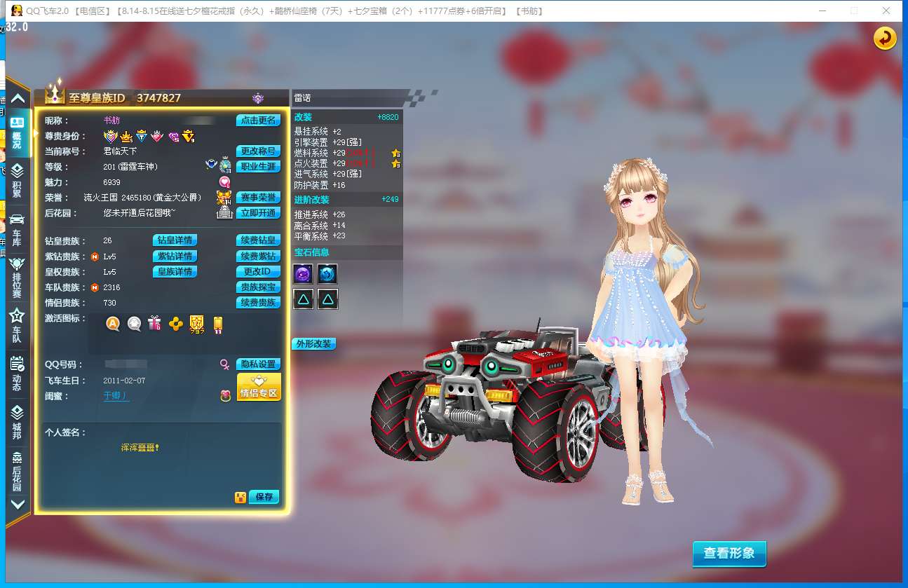The width and height of the screenshot is (908, 588).
Task: Click the second empty triangle gem slot
Action: 328,300
